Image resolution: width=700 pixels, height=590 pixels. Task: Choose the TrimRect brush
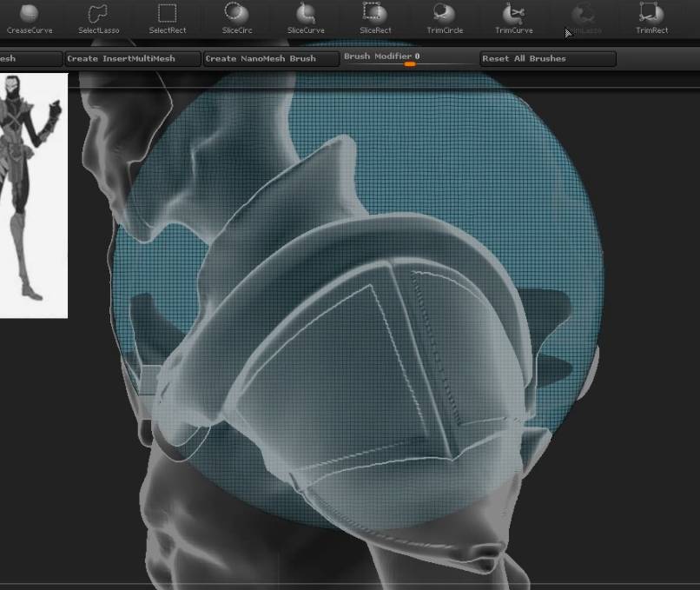tap(651, 19)
